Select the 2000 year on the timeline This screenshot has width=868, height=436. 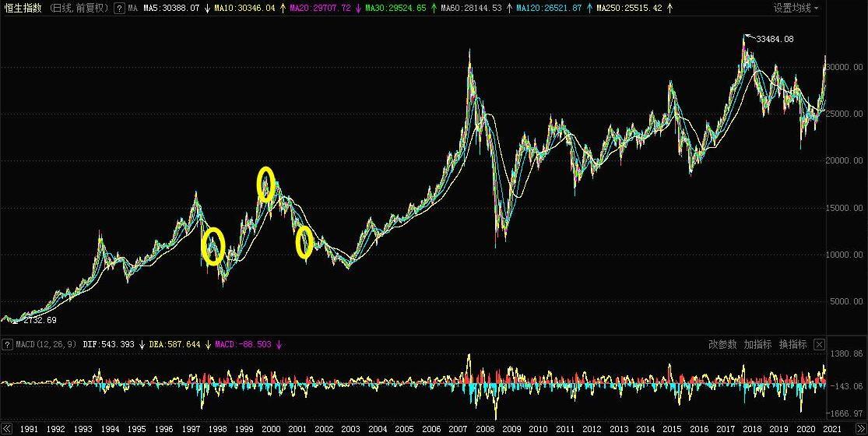[x=271, y=429]
